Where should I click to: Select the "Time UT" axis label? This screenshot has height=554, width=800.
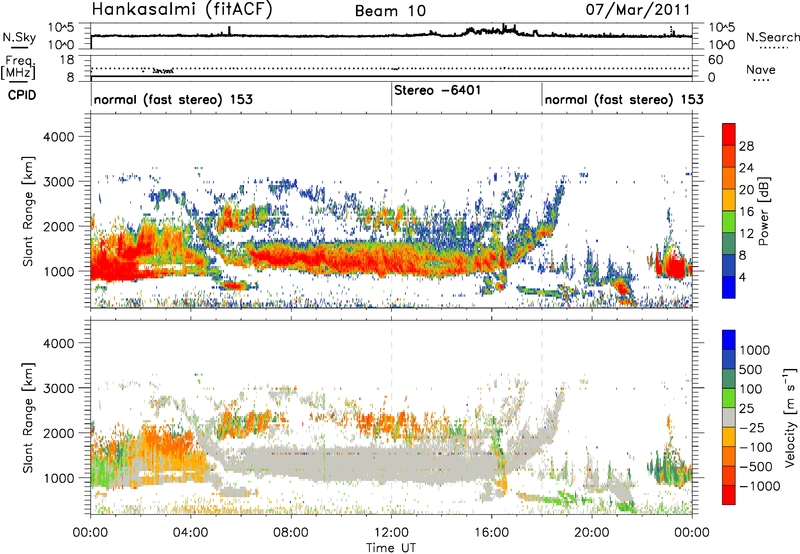click(x=391, y=548)
